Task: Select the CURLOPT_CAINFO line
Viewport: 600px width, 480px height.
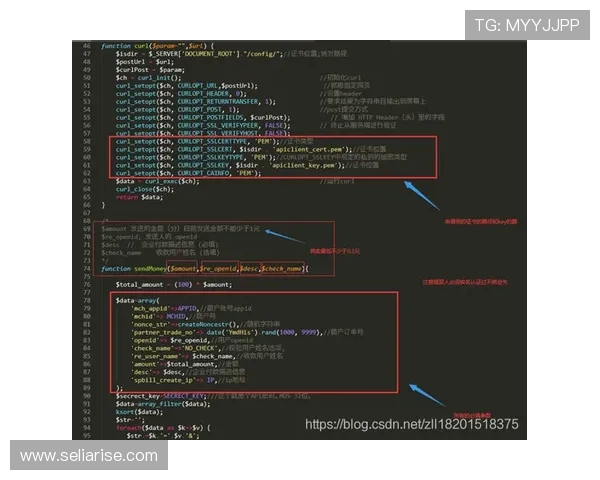Action: coord(190,173)
